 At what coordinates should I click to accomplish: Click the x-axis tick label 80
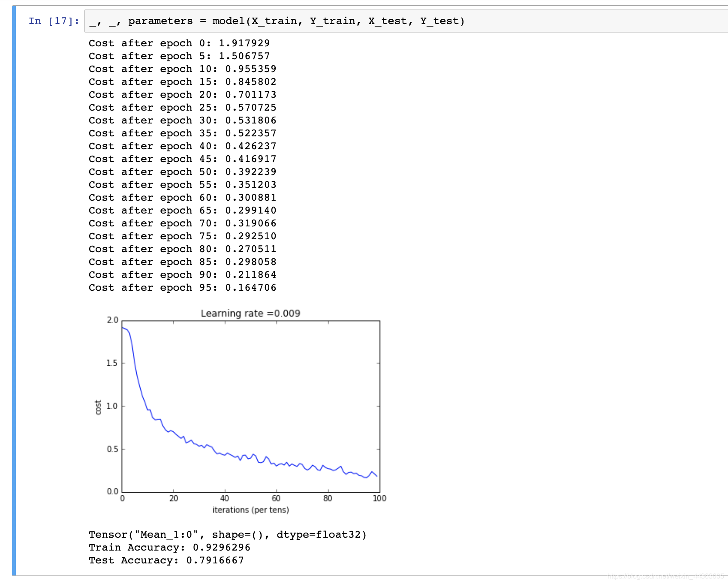pyautogui.click(x=328, y=498)
